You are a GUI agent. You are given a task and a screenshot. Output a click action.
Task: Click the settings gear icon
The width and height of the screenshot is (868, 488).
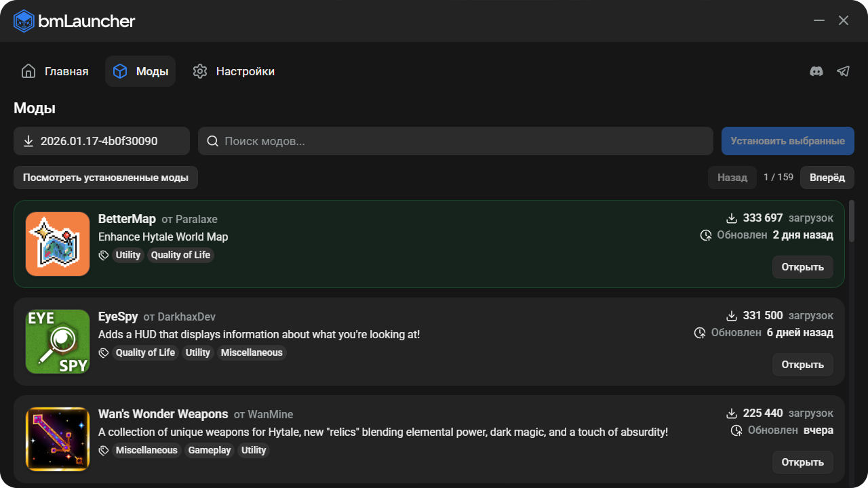pyautogui.click(x=199, y=71)
